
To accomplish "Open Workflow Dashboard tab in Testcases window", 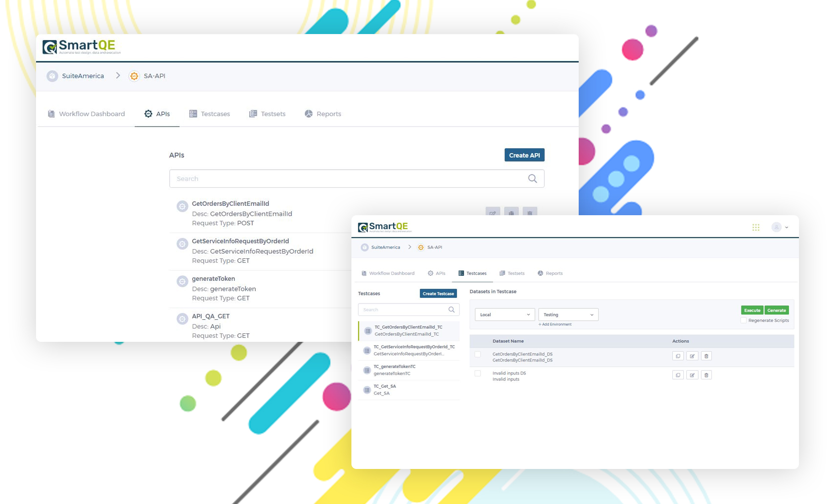I will [388, 273].
